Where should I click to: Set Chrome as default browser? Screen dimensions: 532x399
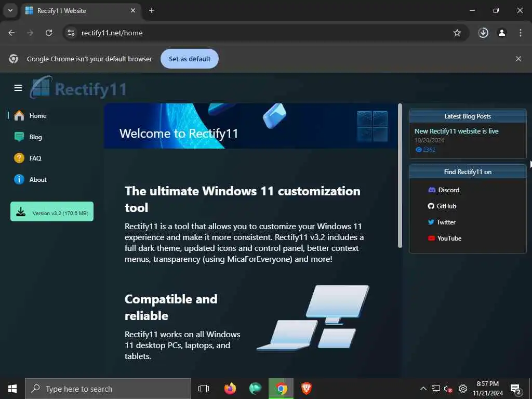coord(190,59)
